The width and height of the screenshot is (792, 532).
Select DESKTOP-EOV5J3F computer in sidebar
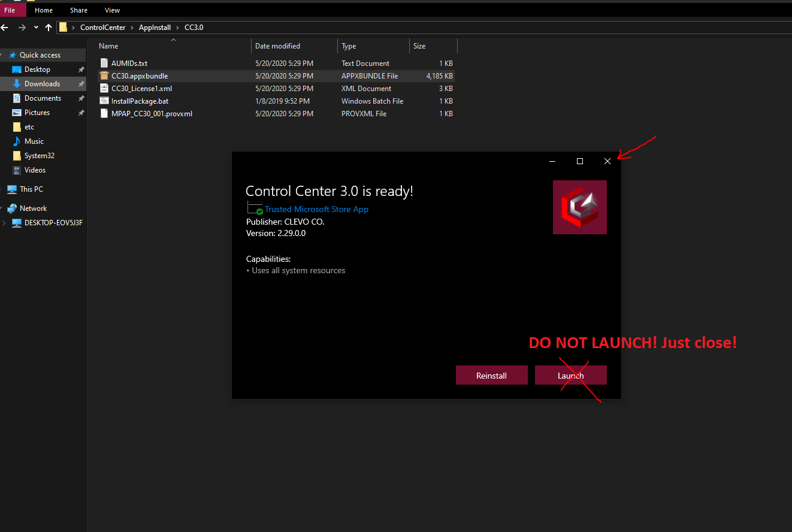coord(53,223)
